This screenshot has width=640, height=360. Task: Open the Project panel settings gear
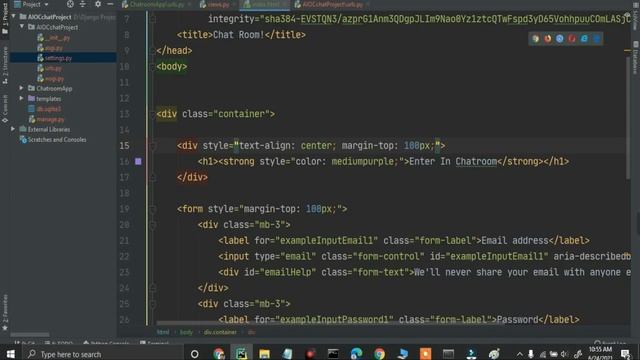click(98, 4)
